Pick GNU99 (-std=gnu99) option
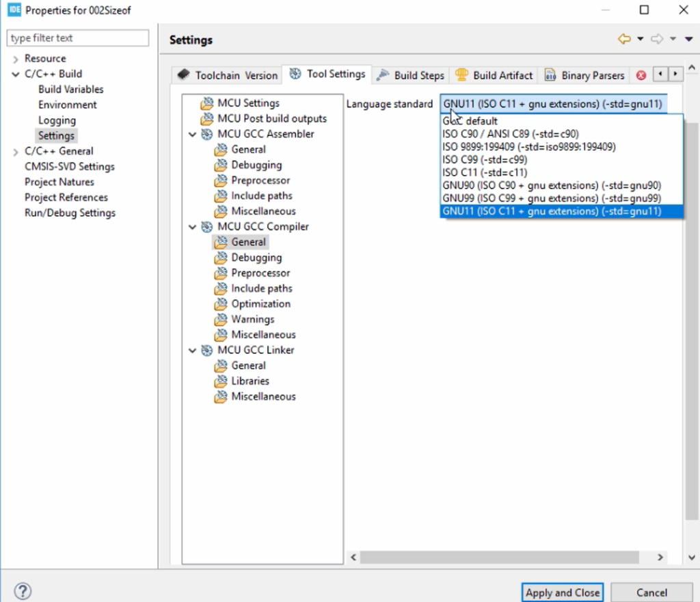Image resolution: width=700 pixels, height=602 pixels. [561, 199]
